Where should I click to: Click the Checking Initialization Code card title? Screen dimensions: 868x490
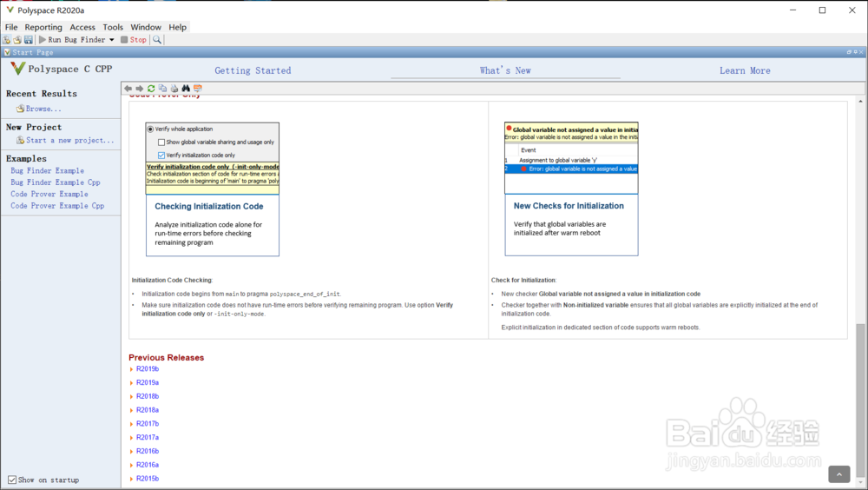click(209, 206)
